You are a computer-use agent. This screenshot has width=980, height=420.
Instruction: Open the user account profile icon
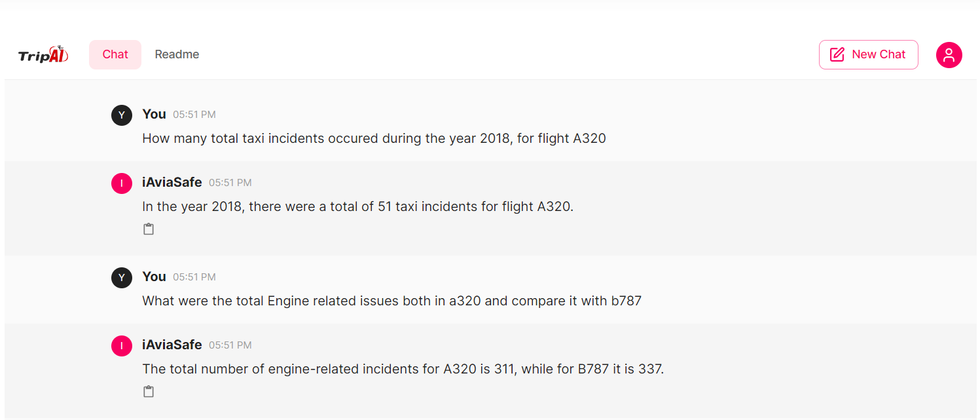point(949,54)
